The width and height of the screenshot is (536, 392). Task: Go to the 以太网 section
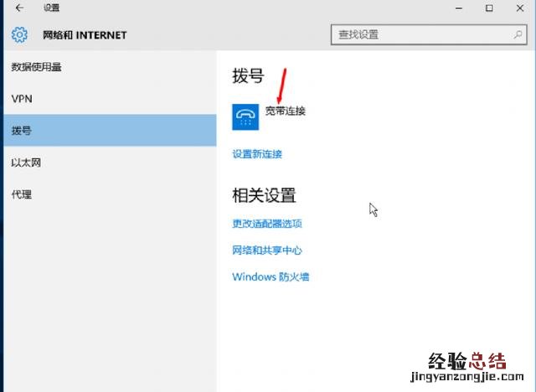click(26, 162)
